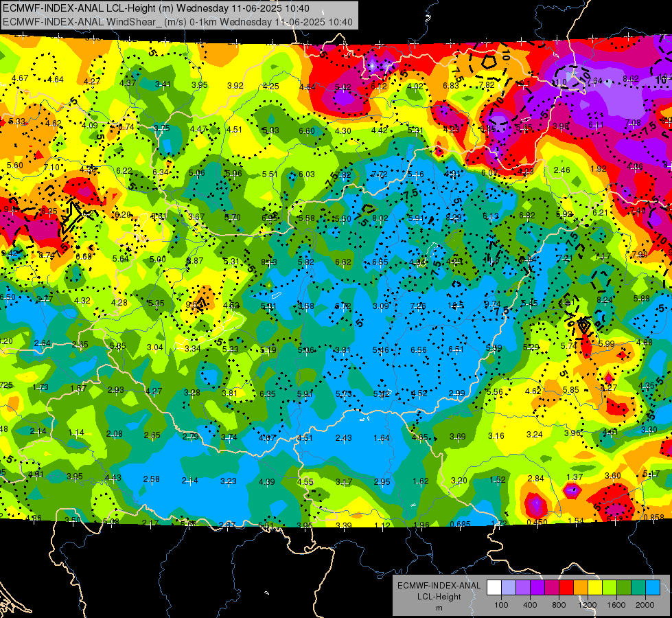Select the light lavender legend swatch

point(509,588)
